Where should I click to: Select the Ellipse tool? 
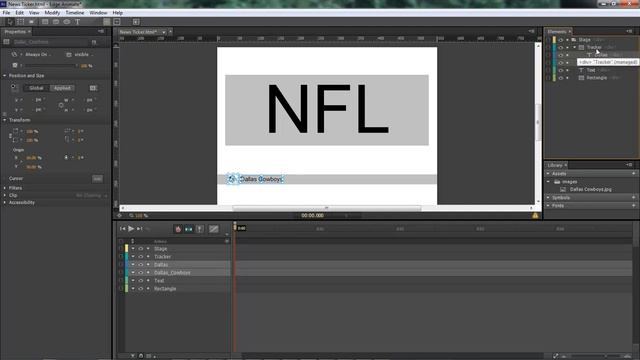point(67,22)
